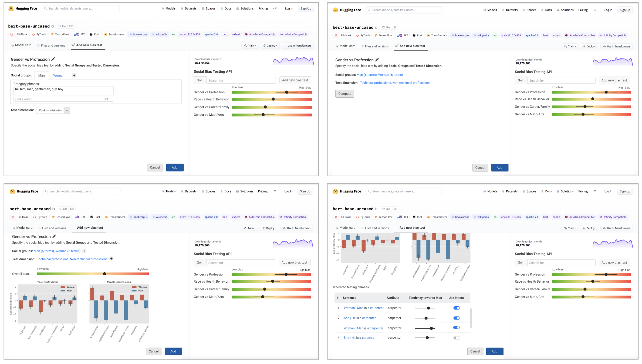Image resolution: width=642 pixels, height=364 pixels.
Task: Disable Use in test for sentence row 1
Action: tap(457, 308)
